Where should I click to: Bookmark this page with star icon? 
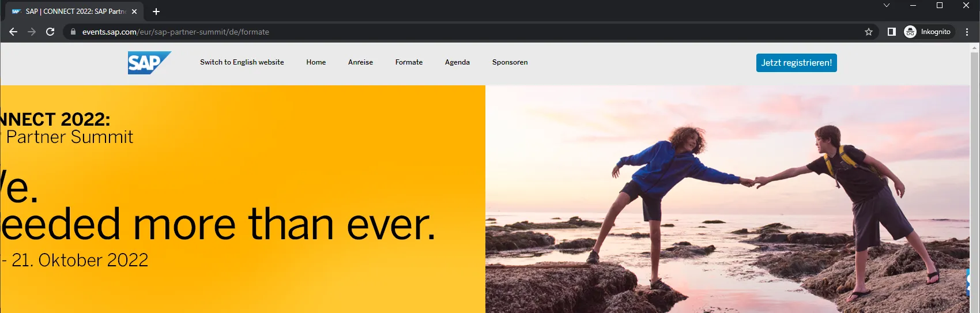(x=869, y=32)
